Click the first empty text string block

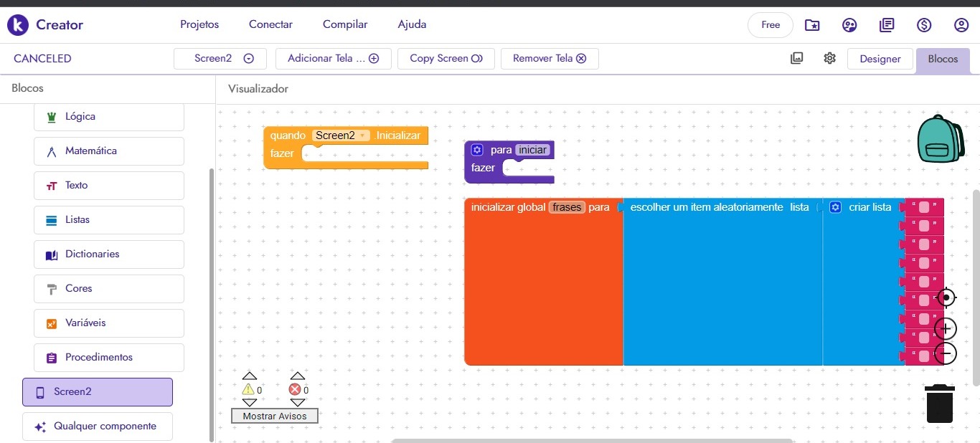click(924, 207)
